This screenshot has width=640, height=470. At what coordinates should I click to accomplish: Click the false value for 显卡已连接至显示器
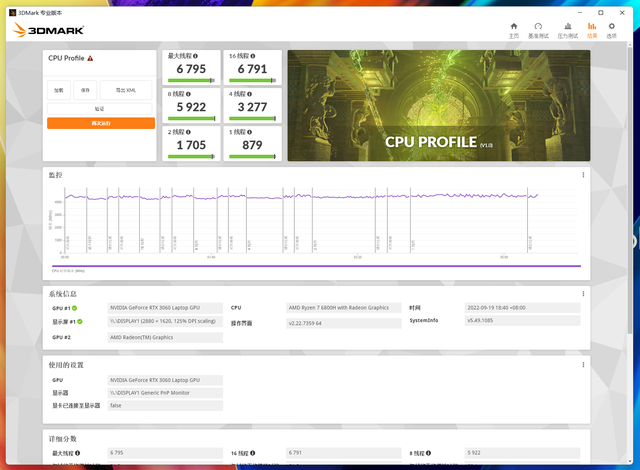(x=165, y=406)
